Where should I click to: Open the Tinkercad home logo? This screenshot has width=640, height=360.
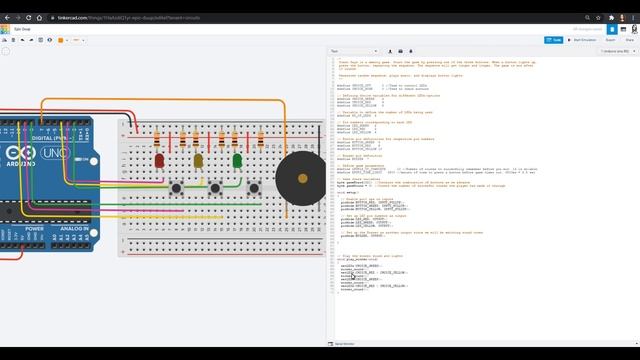point(5,29)
